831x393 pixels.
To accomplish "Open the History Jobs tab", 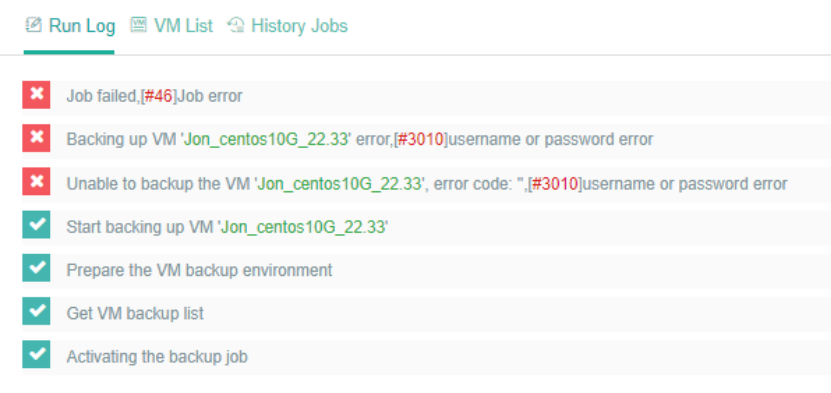I will click(288, 26).
